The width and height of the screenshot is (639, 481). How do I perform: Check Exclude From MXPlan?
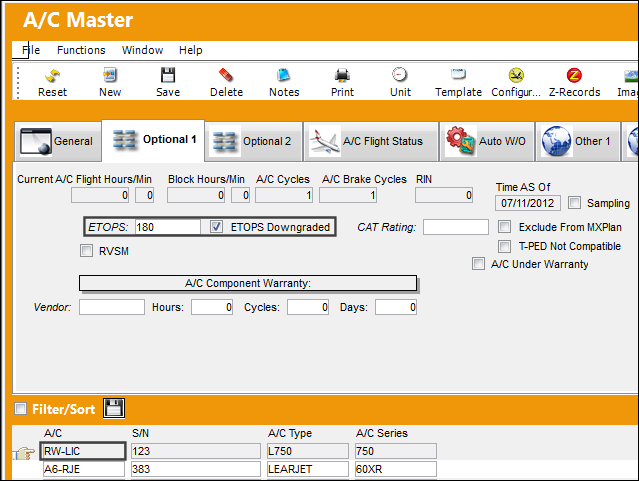504,227
